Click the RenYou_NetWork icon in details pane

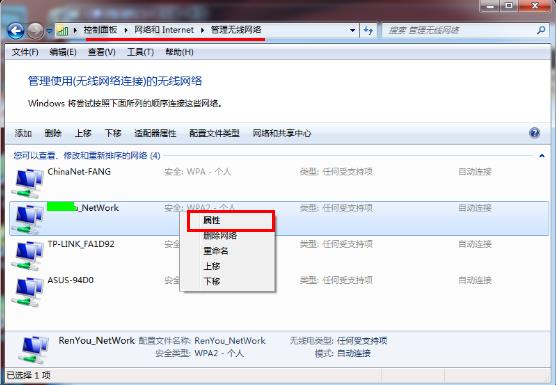33,349
